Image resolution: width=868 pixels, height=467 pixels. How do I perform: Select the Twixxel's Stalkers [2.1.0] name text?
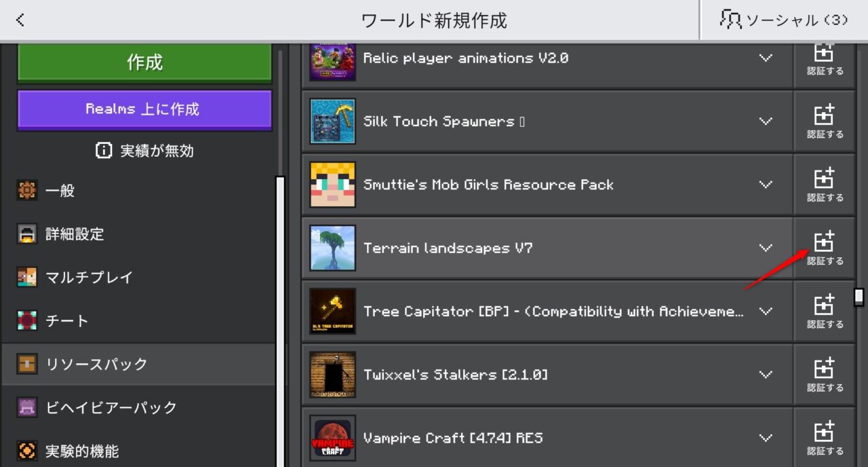pos(456,375)
